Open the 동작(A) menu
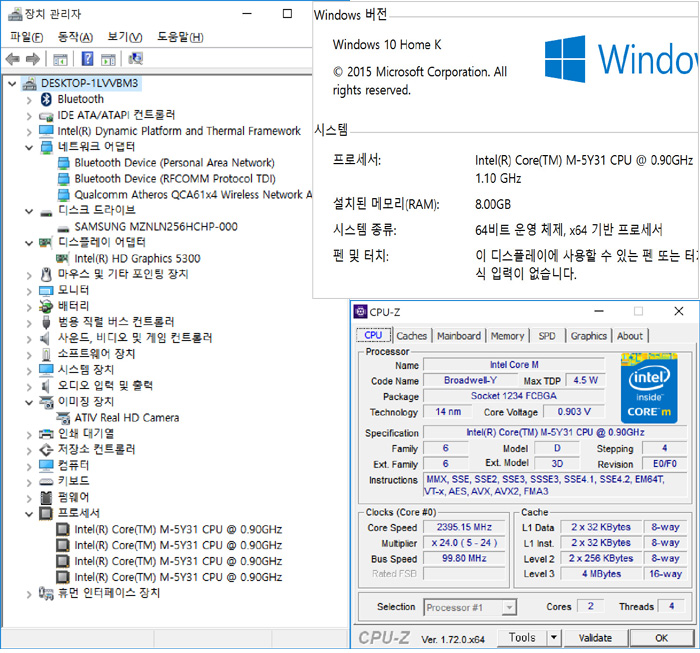 coord(75,37)
